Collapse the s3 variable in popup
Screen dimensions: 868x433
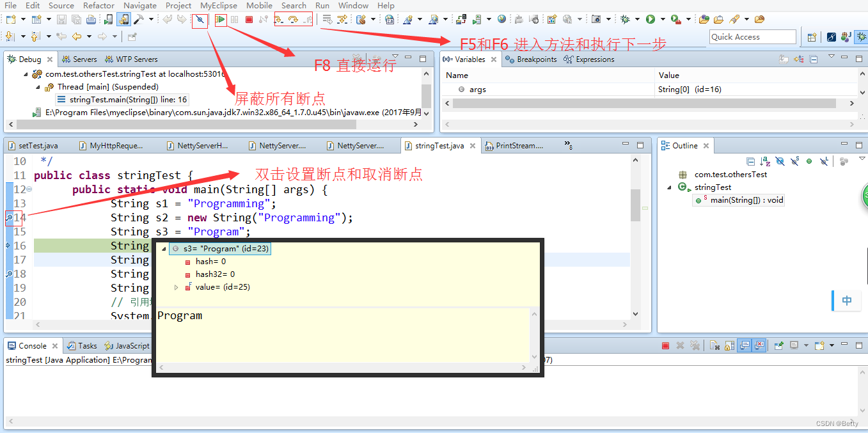pos(164,248)
